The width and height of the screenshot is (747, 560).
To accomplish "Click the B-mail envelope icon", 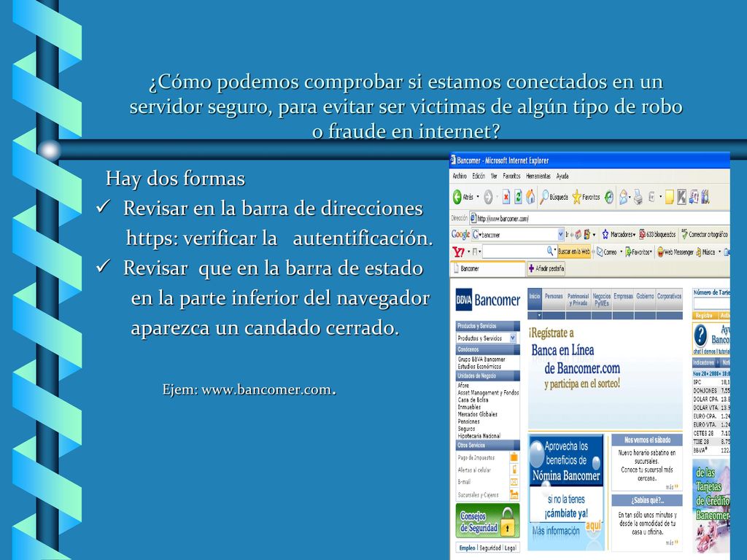I will tap(514, 482).
